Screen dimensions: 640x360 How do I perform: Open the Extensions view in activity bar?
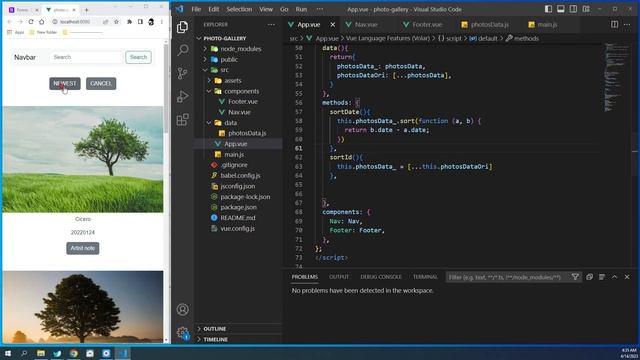click(x=182, y=120)
